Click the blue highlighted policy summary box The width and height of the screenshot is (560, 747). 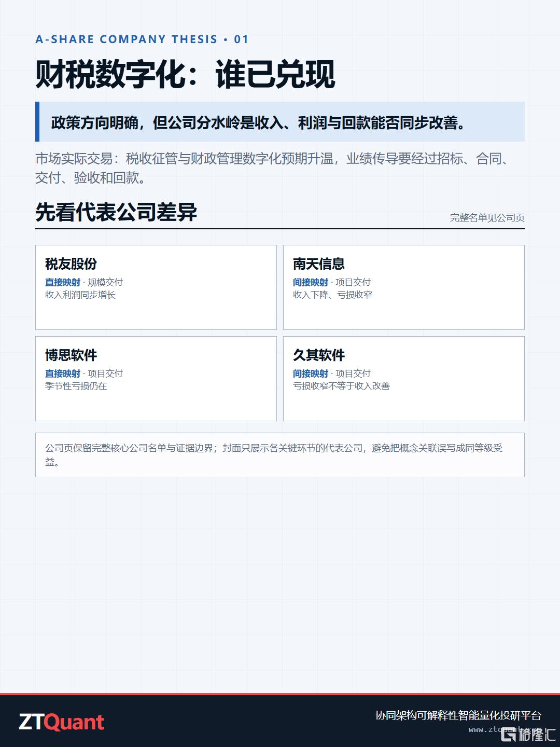pos(280,122)
